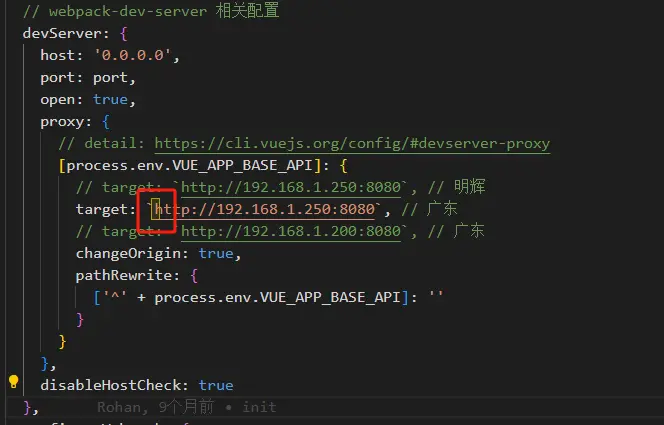Click the yellow closing brace below pathRewrite
The height and width of the screenshot is (425, 664).
(62, 342)
